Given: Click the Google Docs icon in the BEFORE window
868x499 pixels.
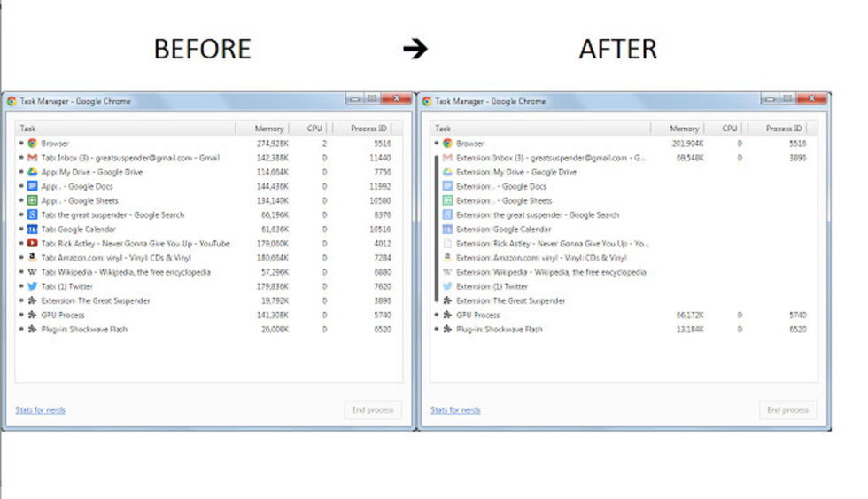Looking at the screenshot, I should [32, 187].
